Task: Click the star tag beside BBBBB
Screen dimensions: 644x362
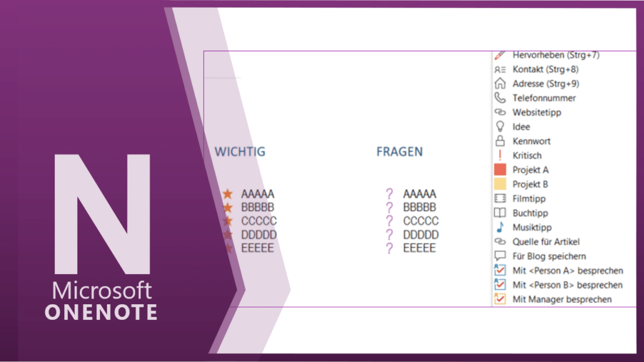Action: pos(228,207)
